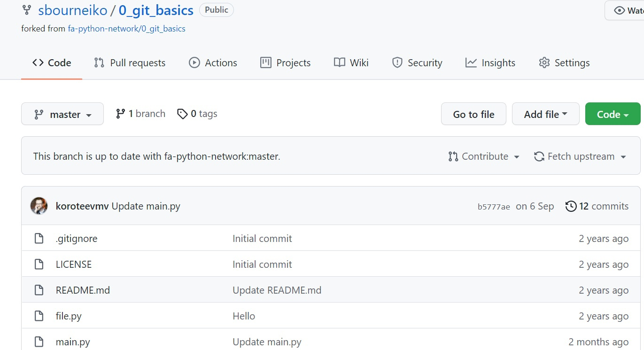The height and width of the screenshot is (350, 644).
Task: Click the file icon next to main.py
Action: pos(39,342)
